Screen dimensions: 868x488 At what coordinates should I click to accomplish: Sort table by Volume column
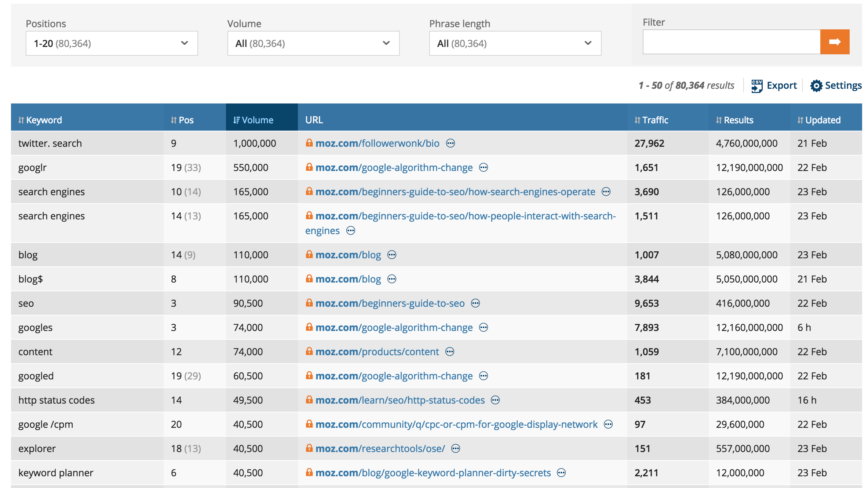(x=258, y=120)
